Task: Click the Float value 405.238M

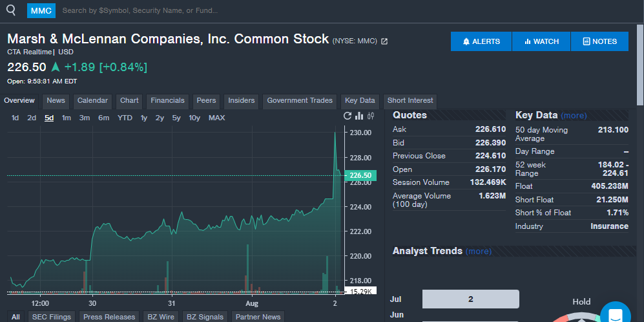Action: pos(610,186)
